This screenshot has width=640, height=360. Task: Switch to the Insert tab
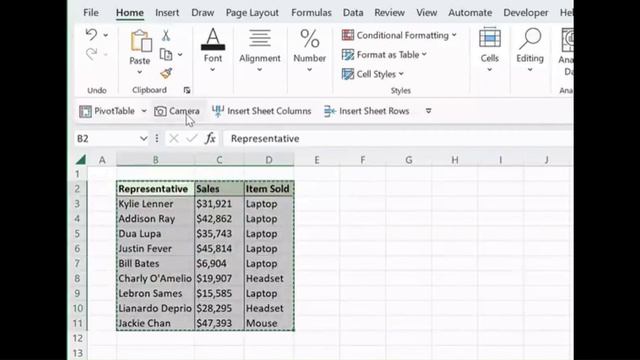167,13
